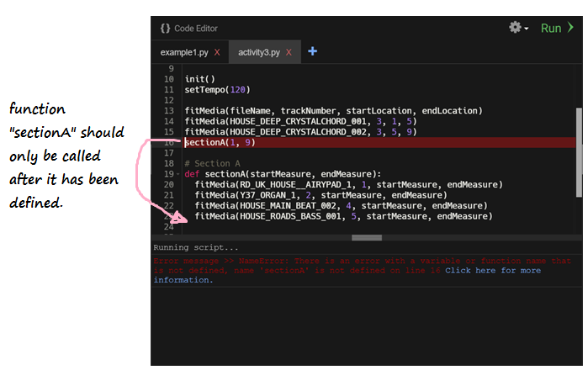Screen dimensions: 588x370
Task: Place cursor on the setTempo(120) line
Action: (217, 89)
